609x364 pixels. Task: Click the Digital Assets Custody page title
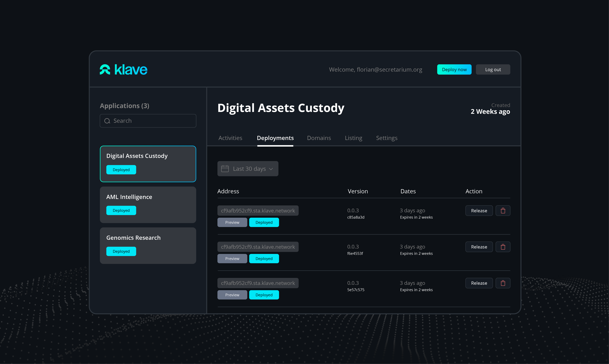(281, 108)
